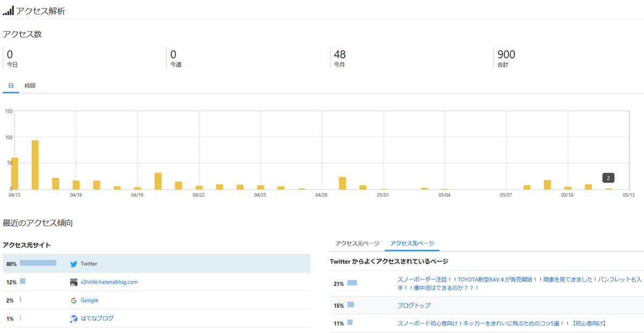Click the アクセス元サイト heading

click(x=27, y=245)
